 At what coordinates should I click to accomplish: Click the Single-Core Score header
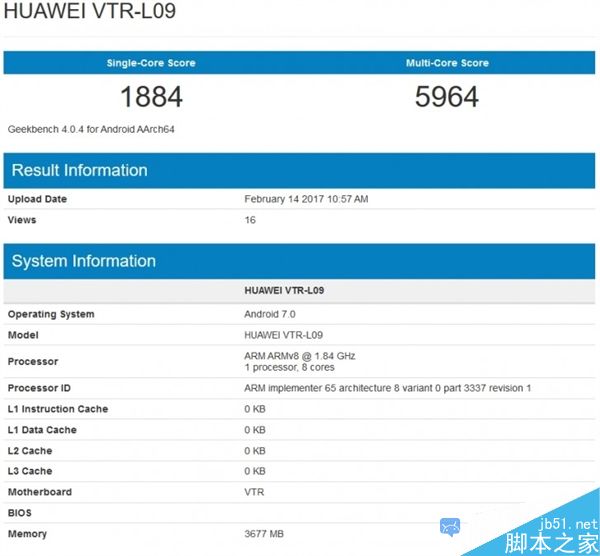(x=151, y=63)
